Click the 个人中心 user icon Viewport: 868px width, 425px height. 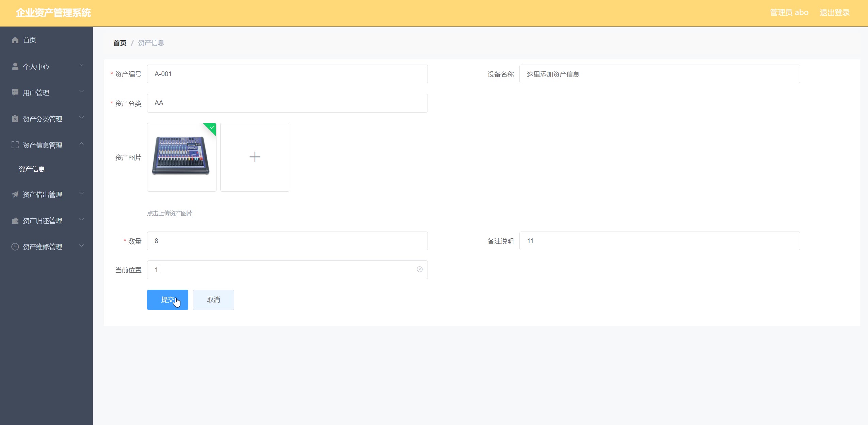point(15,66)
